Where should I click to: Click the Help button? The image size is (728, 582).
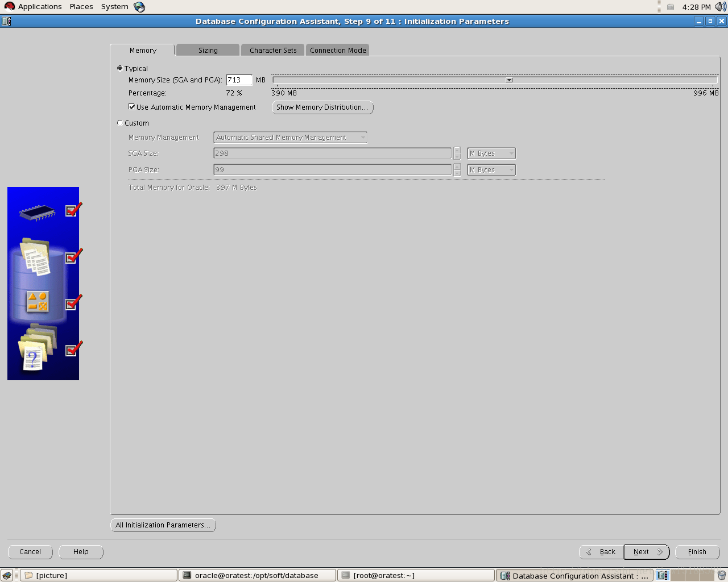[81, 552]
